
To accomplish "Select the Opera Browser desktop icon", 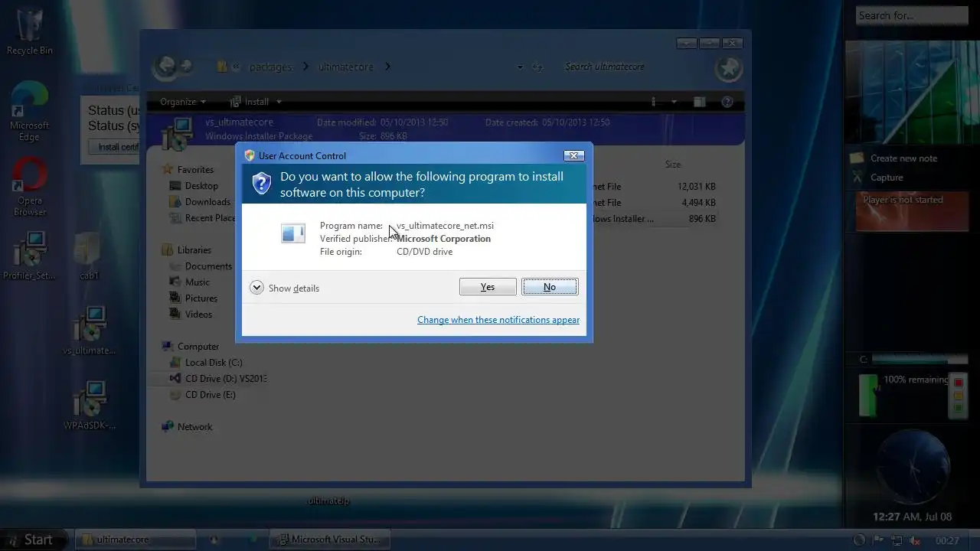I will pos(30,187).
